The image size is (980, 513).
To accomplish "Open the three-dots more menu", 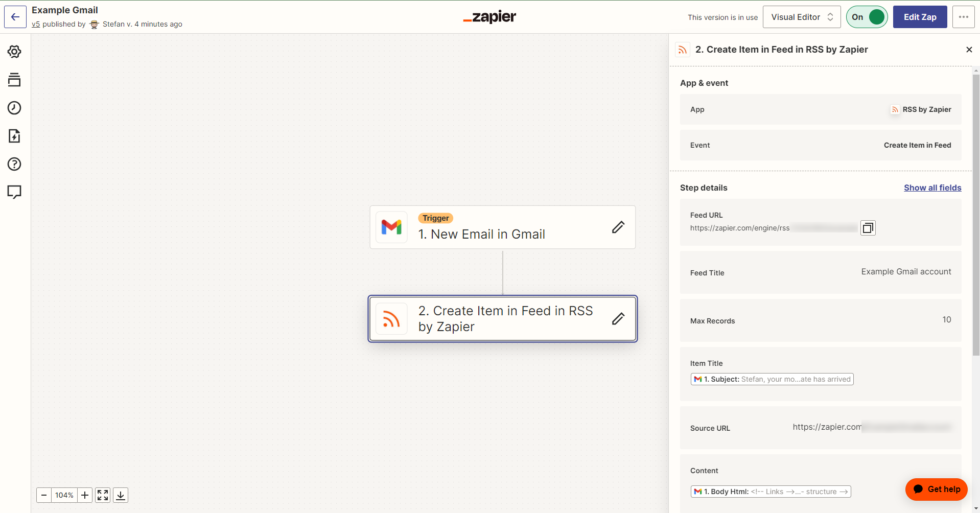I will coord(964,17).
